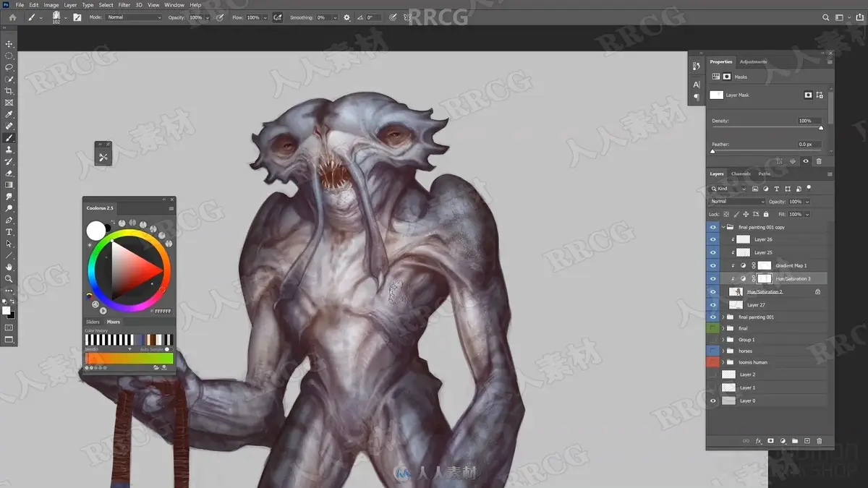Toggle lock transparent pixels

coord(726,214)
